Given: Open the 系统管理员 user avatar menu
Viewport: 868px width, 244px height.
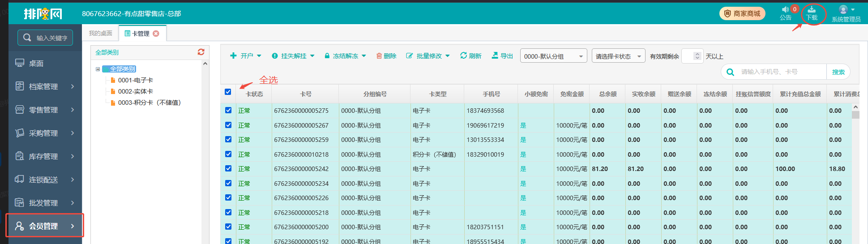Looking at the screenshot, I should 846,14.
